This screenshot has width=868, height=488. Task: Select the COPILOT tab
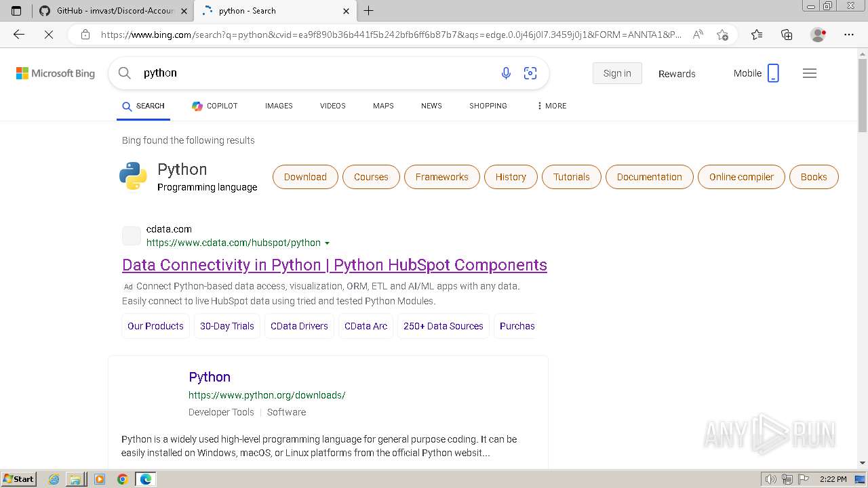tap(215, 106)
